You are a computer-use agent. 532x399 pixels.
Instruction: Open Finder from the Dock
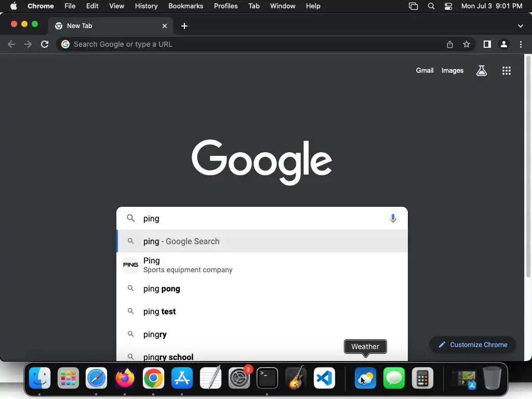(x=39, y=378)
